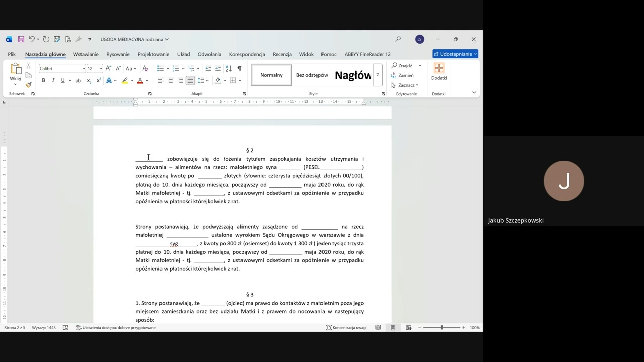Screen dimensions: 644x362
Task: Click the Clear Formatting icon
Action: pyautogui.click(x=145, y=68)
